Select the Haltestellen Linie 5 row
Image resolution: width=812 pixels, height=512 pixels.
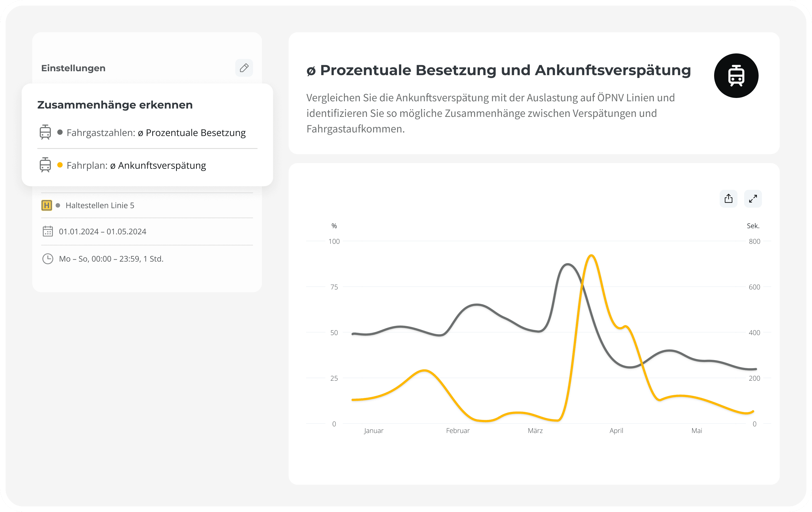pos(147,205)
